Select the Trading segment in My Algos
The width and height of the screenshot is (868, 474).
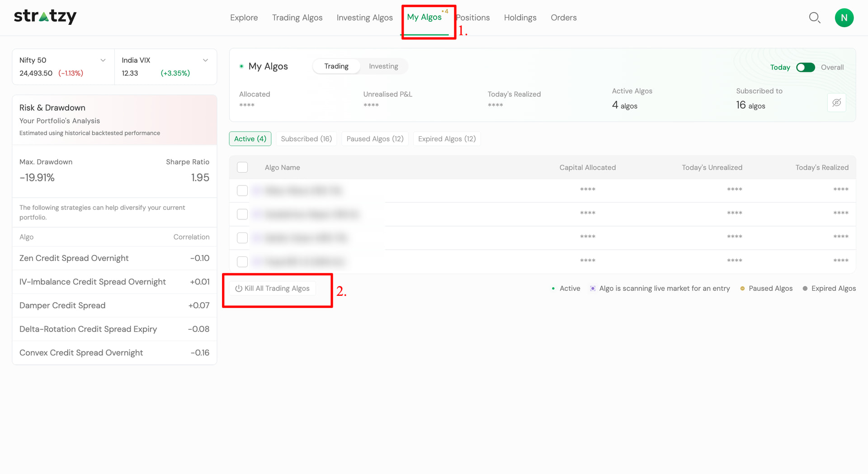(x=336, y=66)
